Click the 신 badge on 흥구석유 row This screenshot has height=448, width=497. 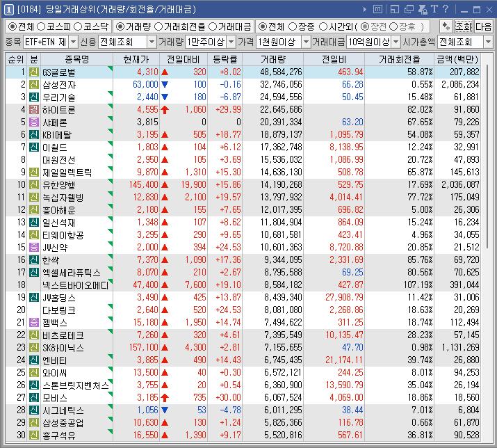coord(34,435)
